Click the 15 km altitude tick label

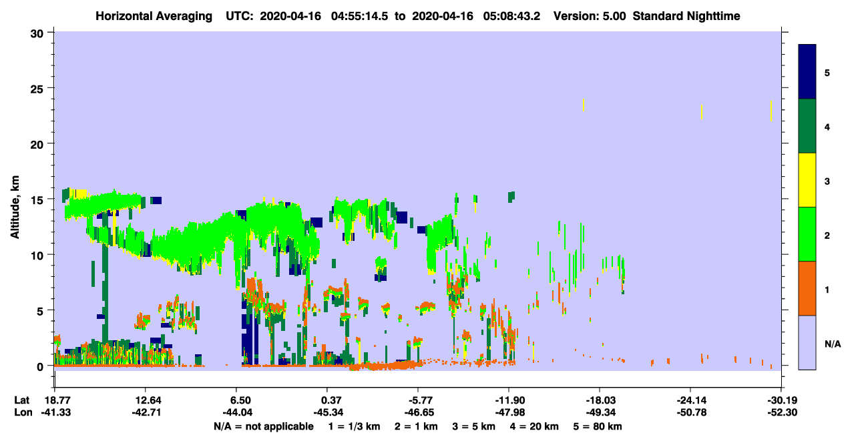(39, 199)
